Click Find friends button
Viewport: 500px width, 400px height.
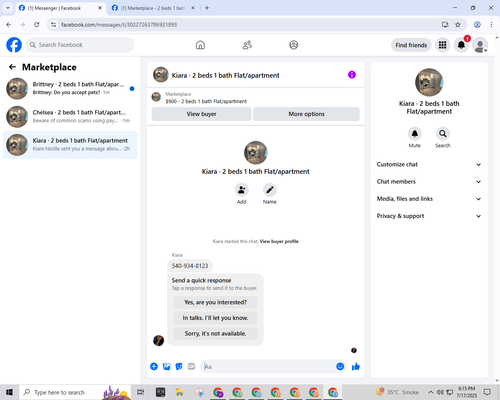tap(411, 45)
